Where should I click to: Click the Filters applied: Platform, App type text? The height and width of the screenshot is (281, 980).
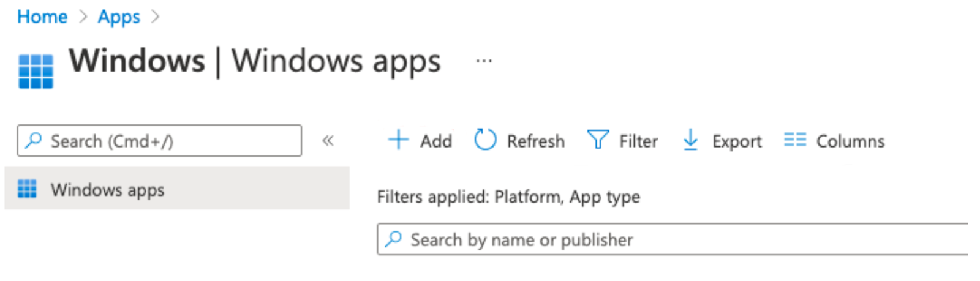508,197
